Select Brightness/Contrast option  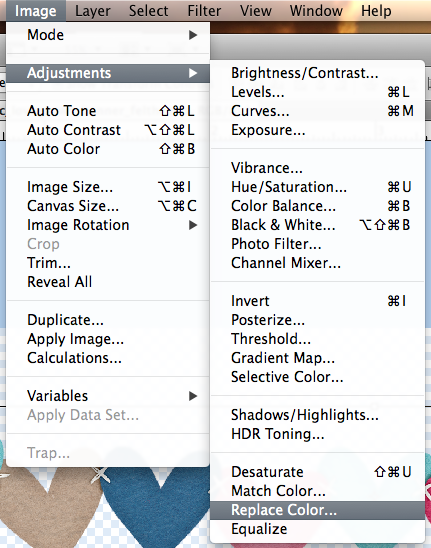[x=317, y=73]
